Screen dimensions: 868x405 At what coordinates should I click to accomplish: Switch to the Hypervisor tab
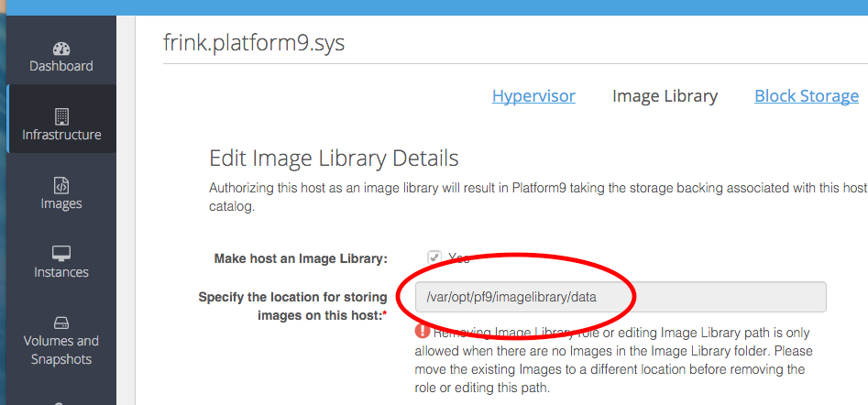[x=533, y=96]
